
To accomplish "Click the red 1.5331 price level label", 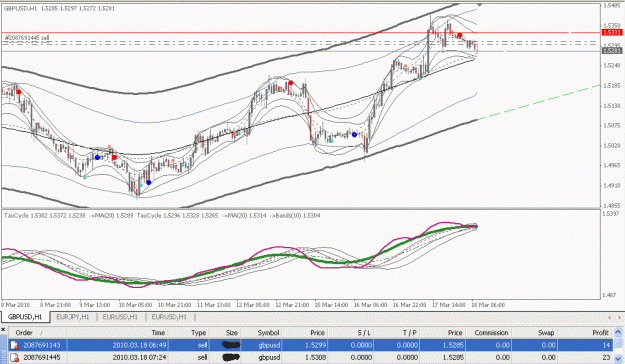I will point(612,32).
